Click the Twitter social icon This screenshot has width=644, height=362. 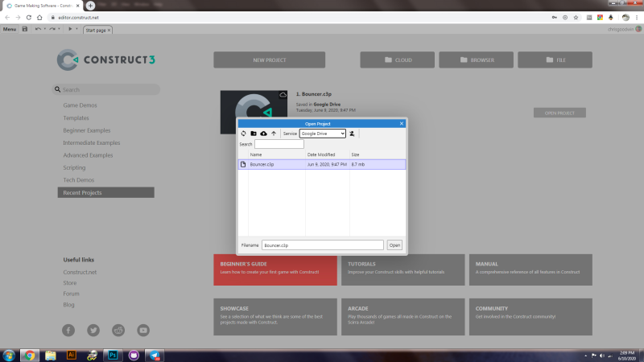[x=93, y=330]
